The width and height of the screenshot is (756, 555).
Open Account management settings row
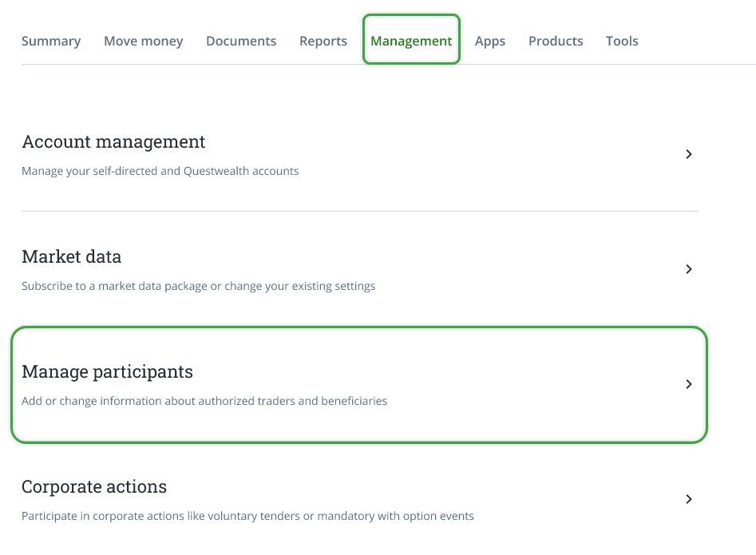point(359,154)
